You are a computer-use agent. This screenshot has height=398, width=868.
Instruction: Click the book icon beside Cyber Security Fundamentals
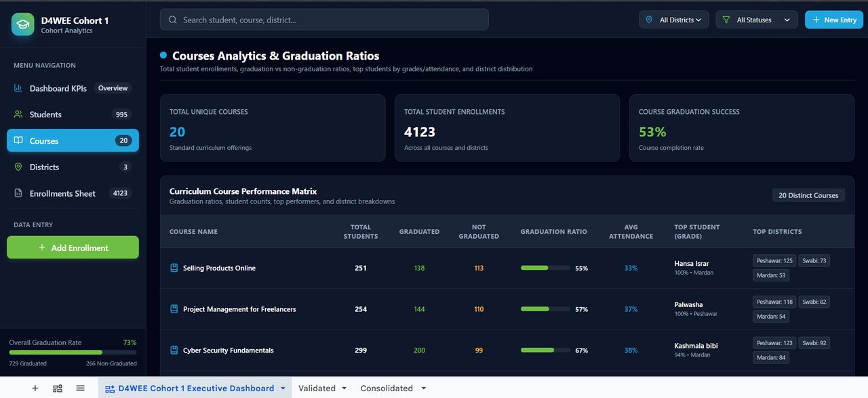pos(174,351)
